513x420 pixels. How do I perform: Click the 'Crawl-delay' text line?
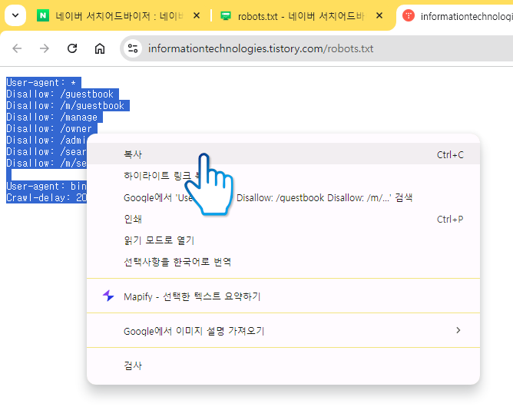pyautogui.click(x=46, y=197)
